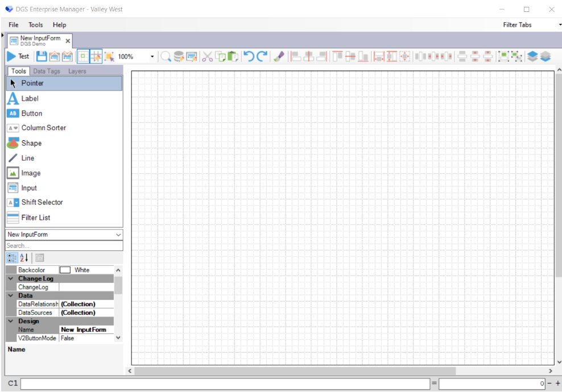Run the form with the Test button
Viewport: 562px width, 392px height.
pyautogui.click(x=17, y=56)
